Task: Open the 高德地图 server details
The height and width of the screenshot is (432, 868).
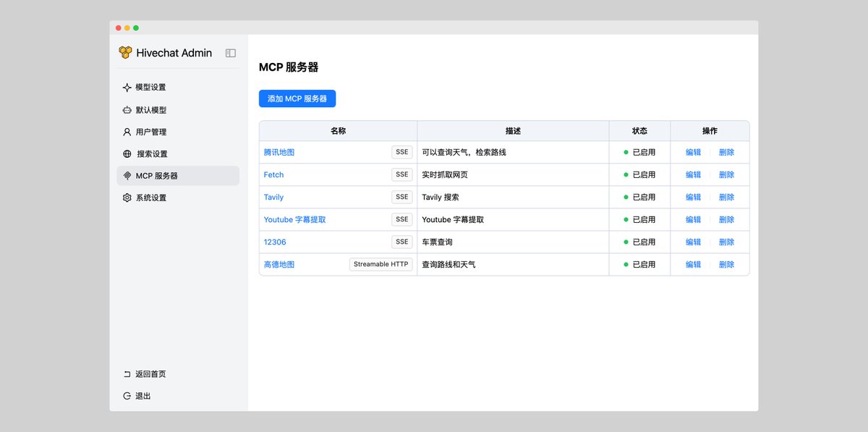Action: 278,264
